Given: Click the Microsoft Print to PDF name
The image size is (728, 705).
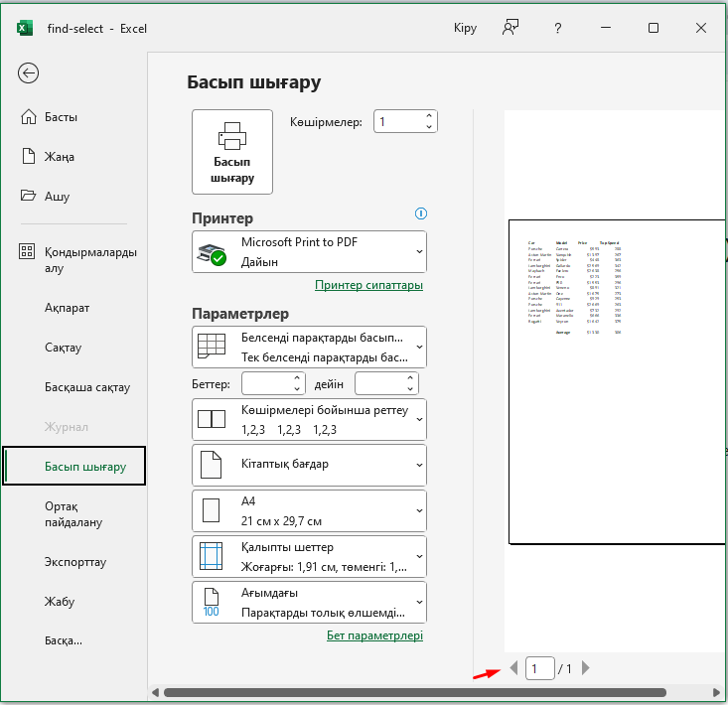Looking at the screenshot, I should 300,242.
